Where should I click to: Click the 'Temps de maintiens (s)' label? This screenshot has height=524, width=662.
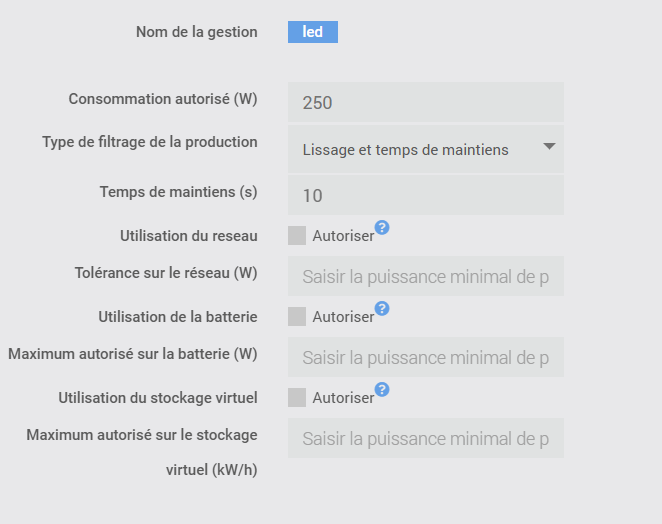click(178, 192)
